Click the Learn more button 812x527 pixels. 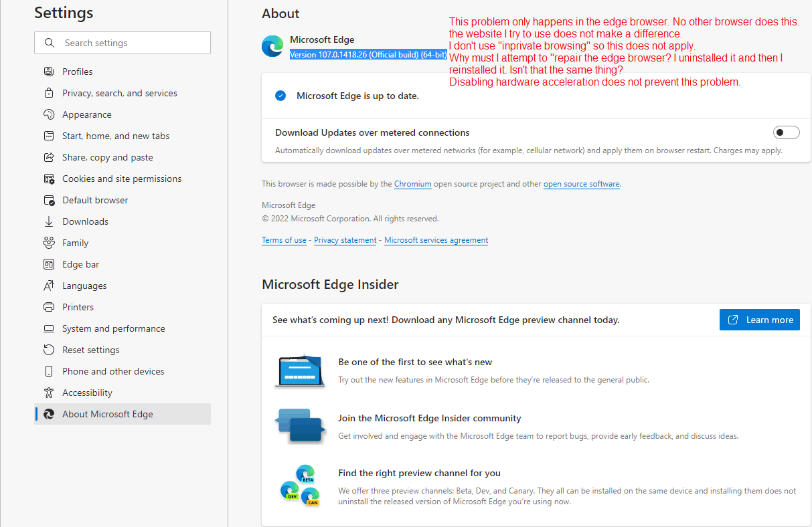coord(759,320)
